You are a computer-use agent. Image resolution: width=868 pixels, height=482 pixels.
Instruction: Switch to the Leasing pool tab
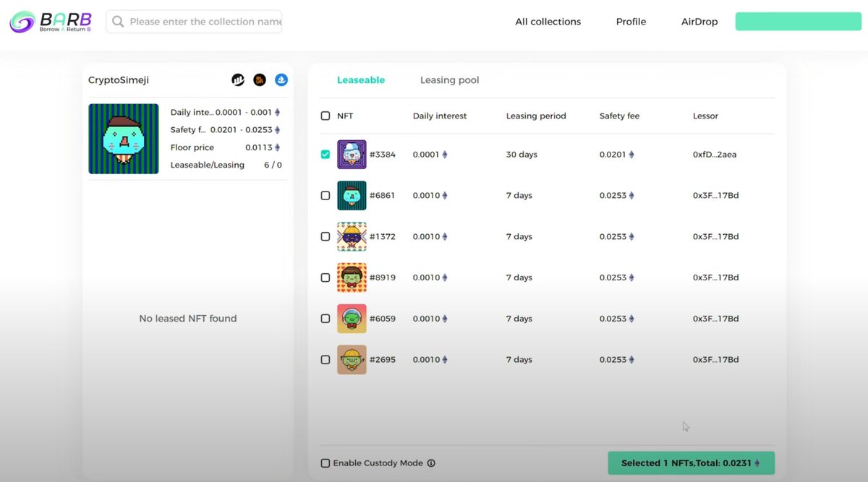pos(449,80)
